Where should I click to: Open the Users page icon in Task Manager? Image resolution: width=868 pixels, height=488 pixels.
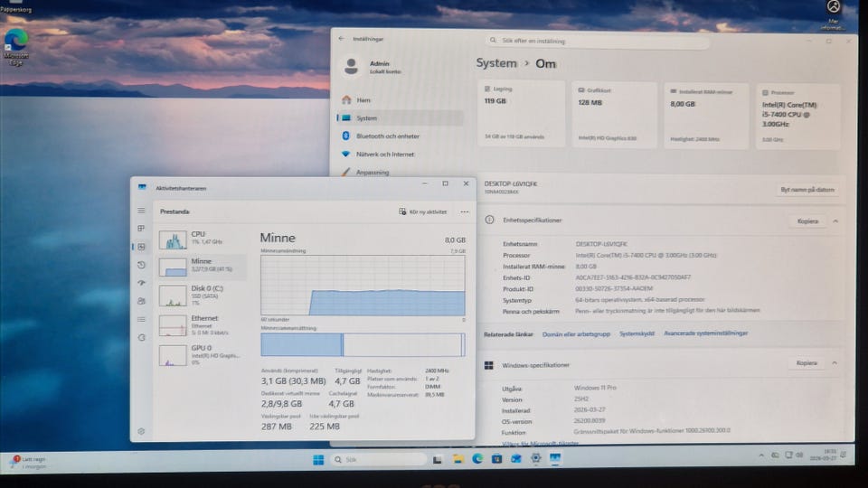click(141, 301)
